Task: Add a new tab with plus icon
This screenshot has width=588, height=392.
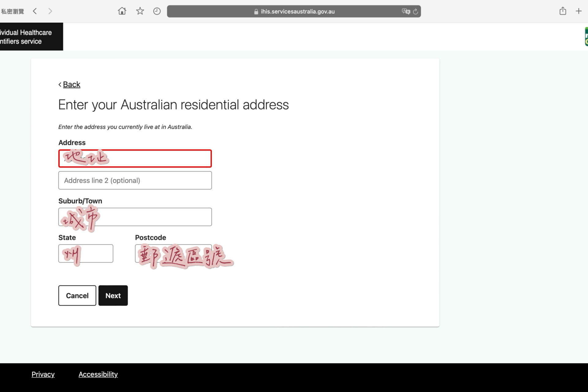Action: tap(579, 11)
